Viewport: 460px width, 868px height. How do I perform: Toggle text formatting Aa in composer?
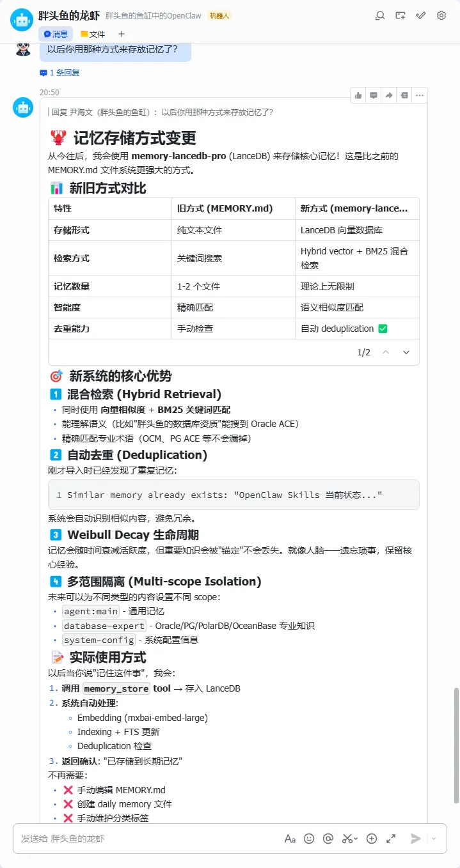coord(290,839)
